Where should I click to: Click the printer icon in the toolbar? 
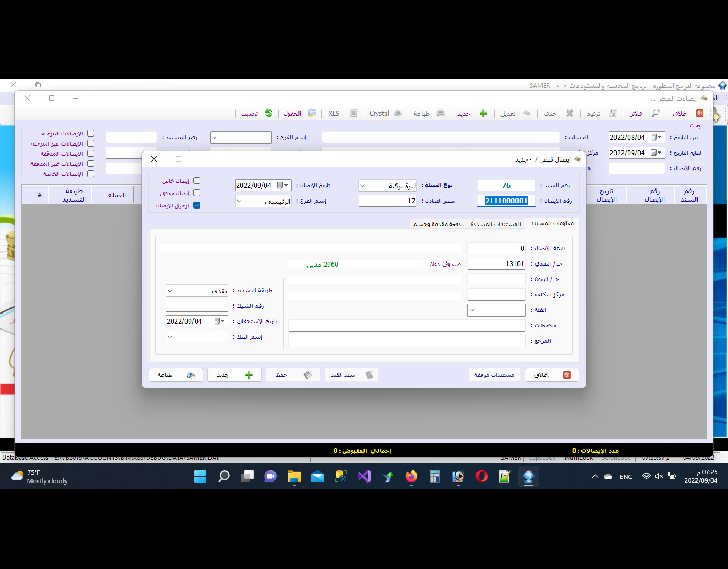coord(441,114)
